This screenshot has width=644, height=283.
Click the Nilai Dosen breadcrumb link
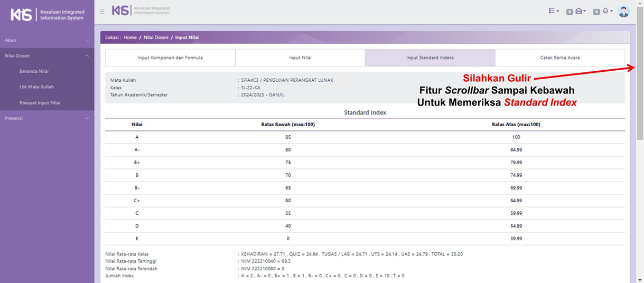(x=156, y=37)
